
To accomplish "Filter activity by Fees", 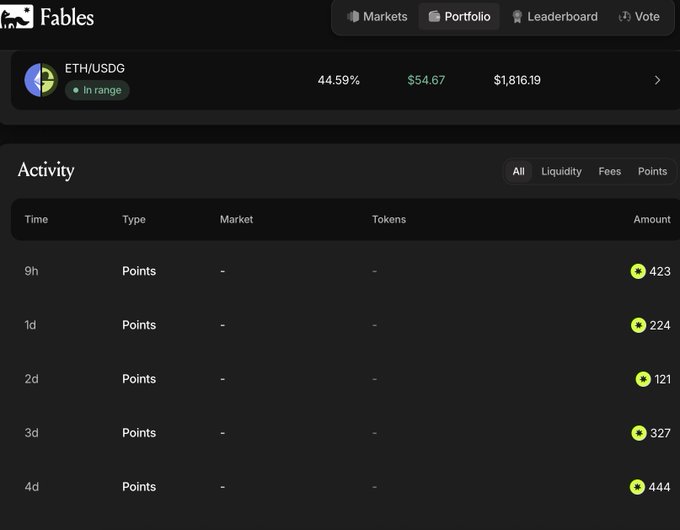I will point(610,171).
